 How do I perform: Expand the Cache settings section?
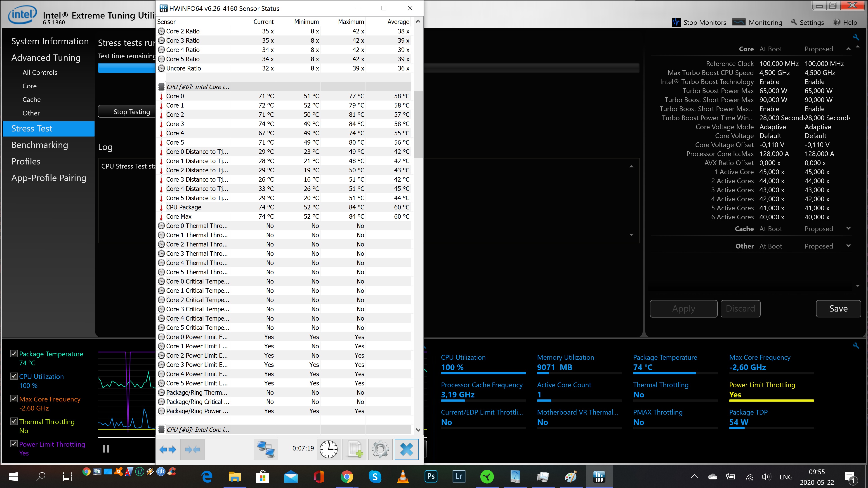[849, 228]
